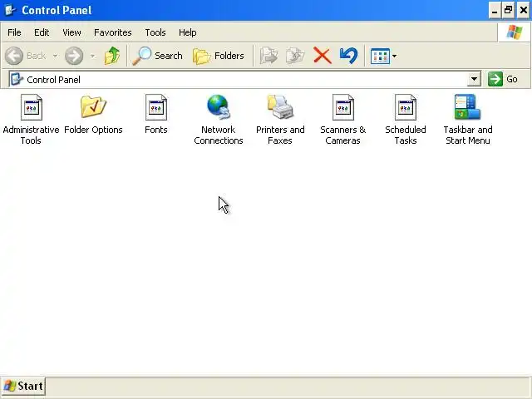This screenshot has width=532, height=399.
Task: Click the Back navigation button
Action: [x=26, y=56]
